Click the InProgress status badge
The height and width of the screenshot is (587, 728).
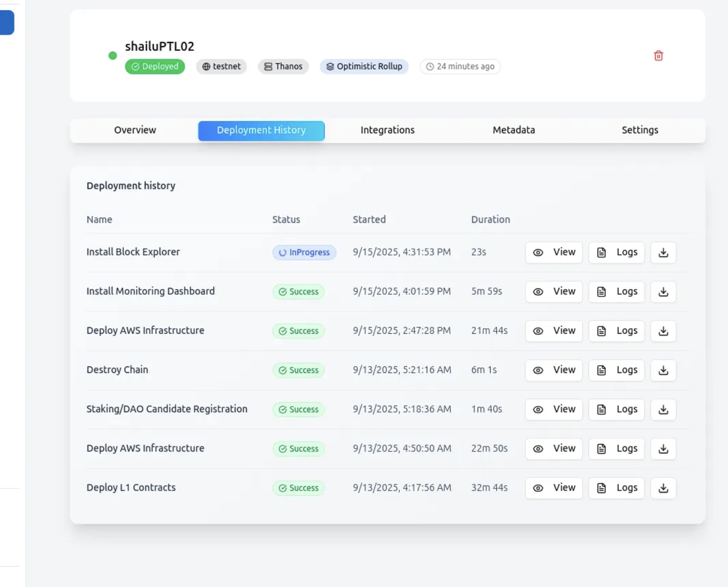click(304, 253)
